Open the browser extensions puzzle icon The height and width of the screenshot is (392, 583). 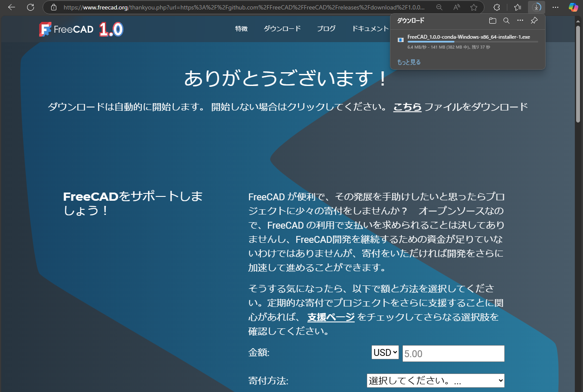(497, 7)
